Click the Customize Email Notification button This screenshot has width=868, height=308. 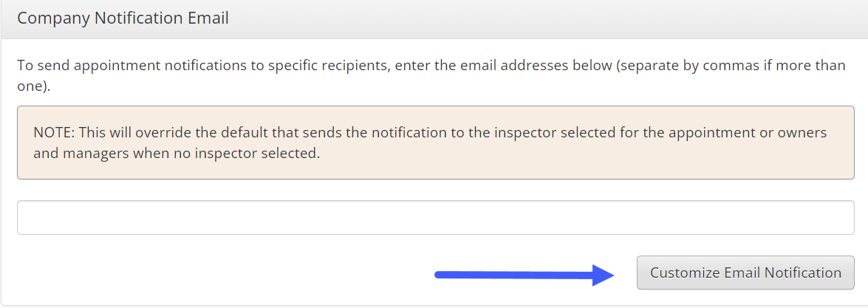[745, 273]
